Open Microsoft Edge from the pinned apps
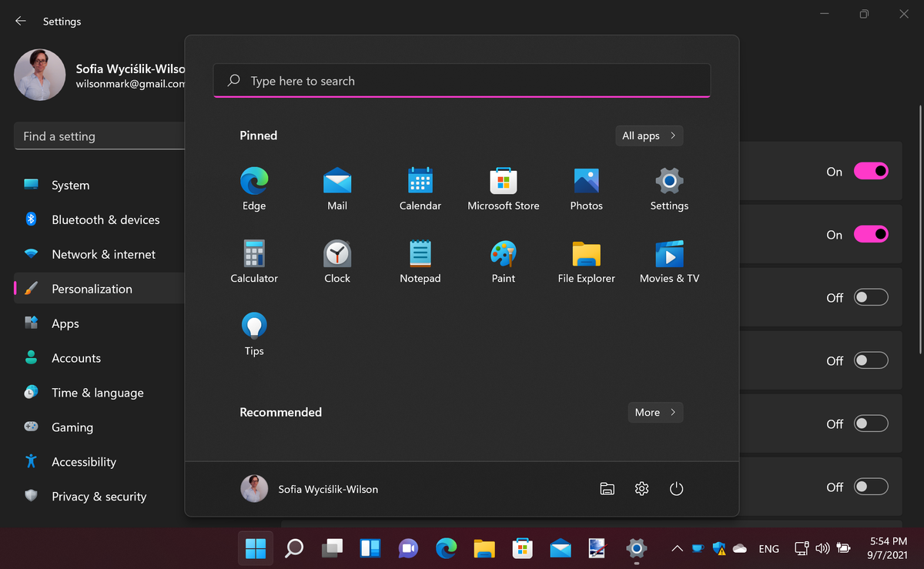Viewport: 924px width, 569px height. tap(254, 185)
